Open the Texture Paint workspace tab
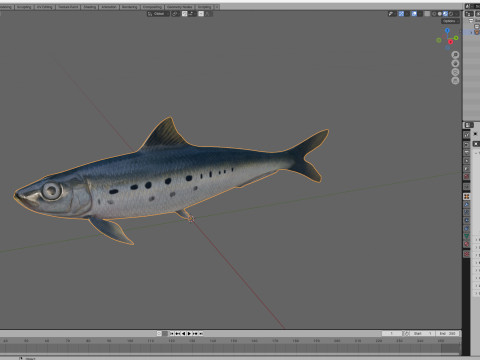Image resolution: width=480 pixels, height=360 pixels. pyautogui.click(x=68, y=7)
